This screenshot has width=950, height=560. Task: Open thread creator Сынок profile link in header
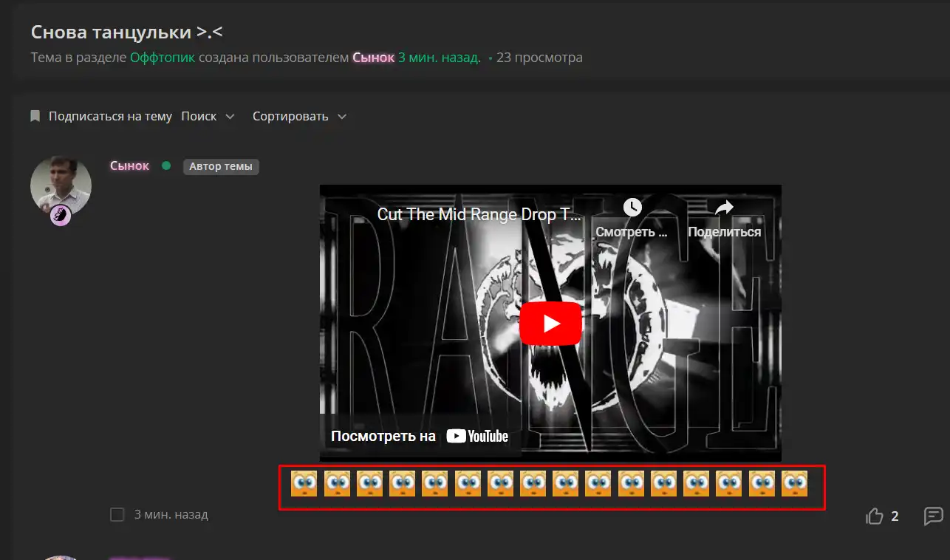pyautogui.click(x=373, y=58)
